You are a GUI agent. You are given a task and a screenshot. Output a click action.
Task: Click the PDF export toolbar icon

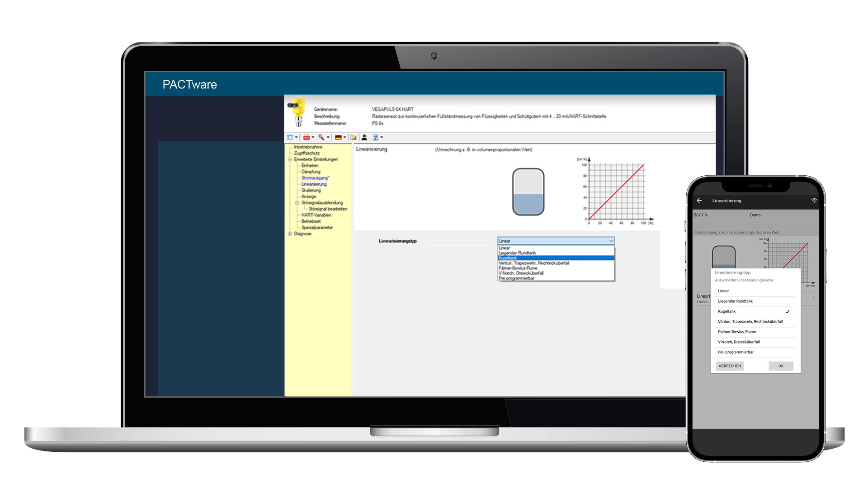tap(307, 137)
